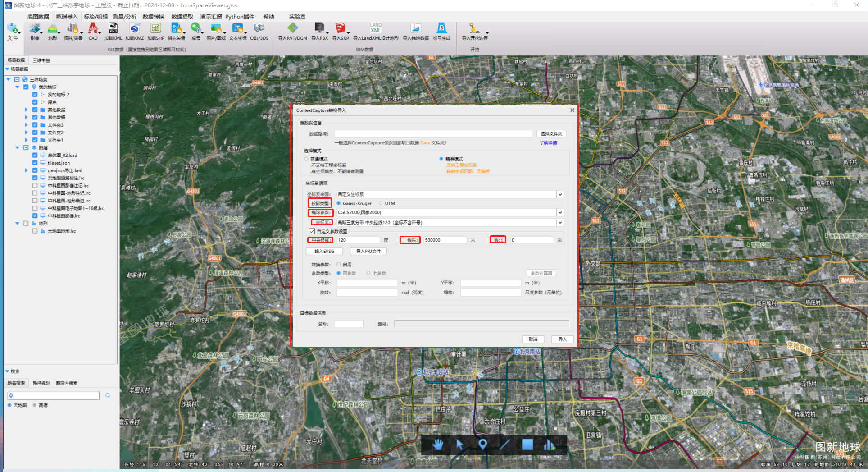Switch to the 路径规划 search tab
868x472 pixels.
(x=41, y=383)
